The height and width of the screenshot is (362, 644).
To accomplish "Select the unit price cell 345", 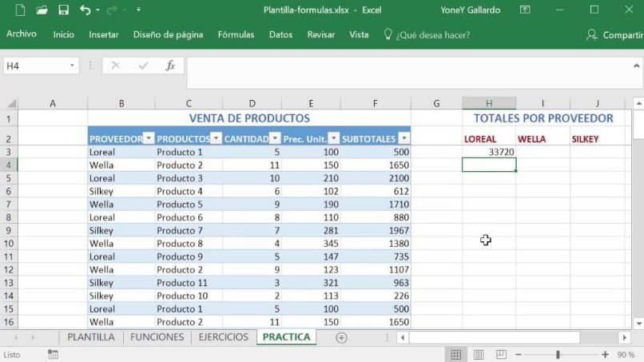I will (311, 244).
